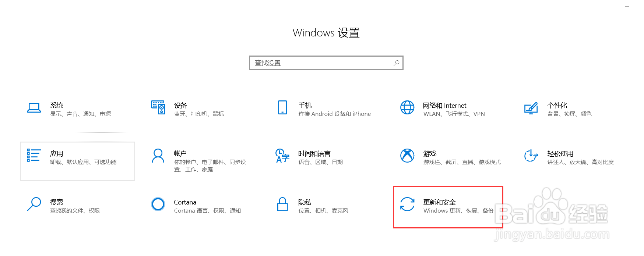Viewport: 644px width, 256px height.
Task: Open the 轻松使用 accessibility icon
Action: pyautogui.click(x=531, y=156)
